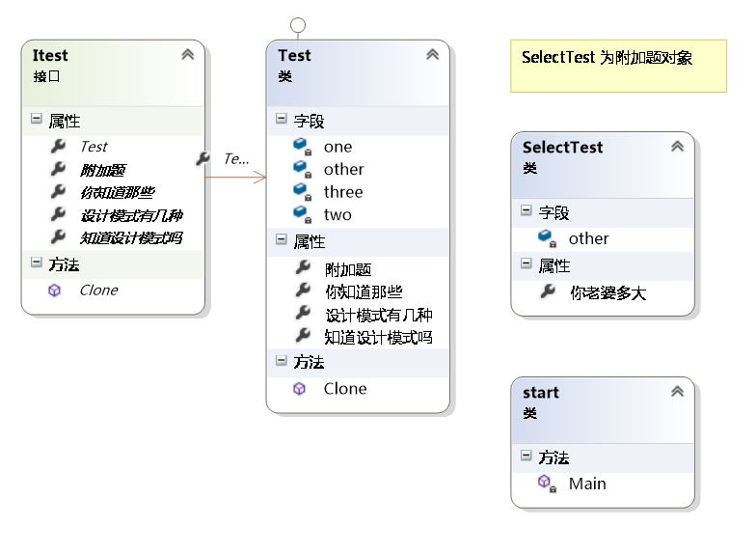Select the yellow comment note about SelectTest
The width and height of the screenshot is (756, 554).
click(x=619, y=66)
